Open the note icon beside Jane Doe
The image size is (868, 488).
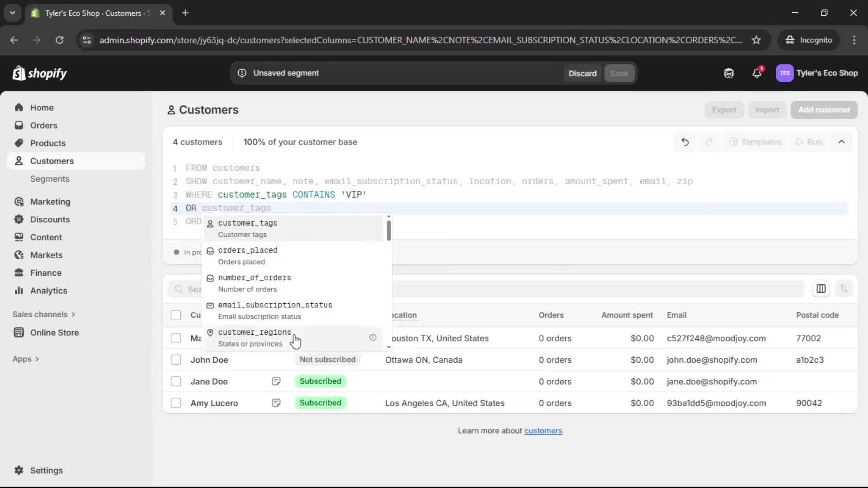(x=277, y=381)
